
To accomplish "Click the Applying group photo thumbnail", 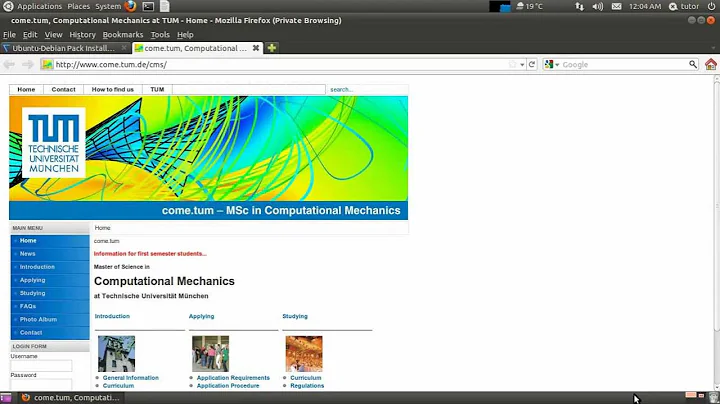I will (210, 354).
